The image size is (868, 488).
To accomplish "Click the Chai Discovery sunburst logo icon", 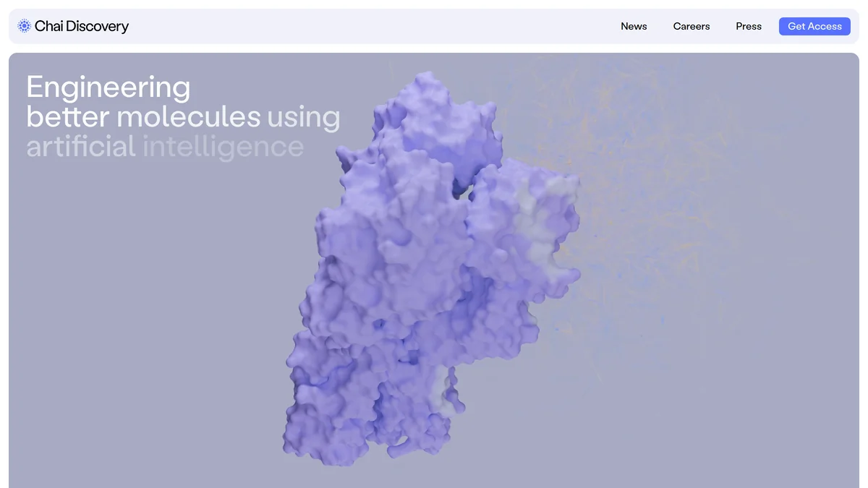I will tap(24, 25).
